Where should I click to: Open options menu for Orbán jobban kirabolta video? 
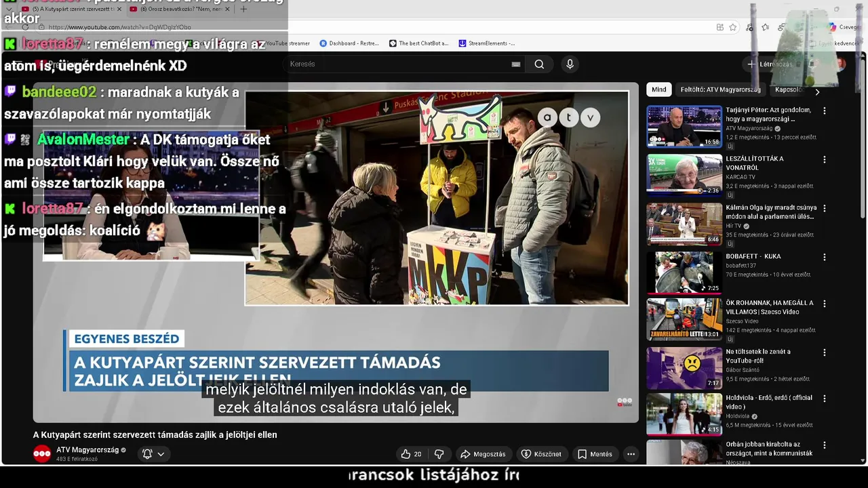(x=825, y=445)
